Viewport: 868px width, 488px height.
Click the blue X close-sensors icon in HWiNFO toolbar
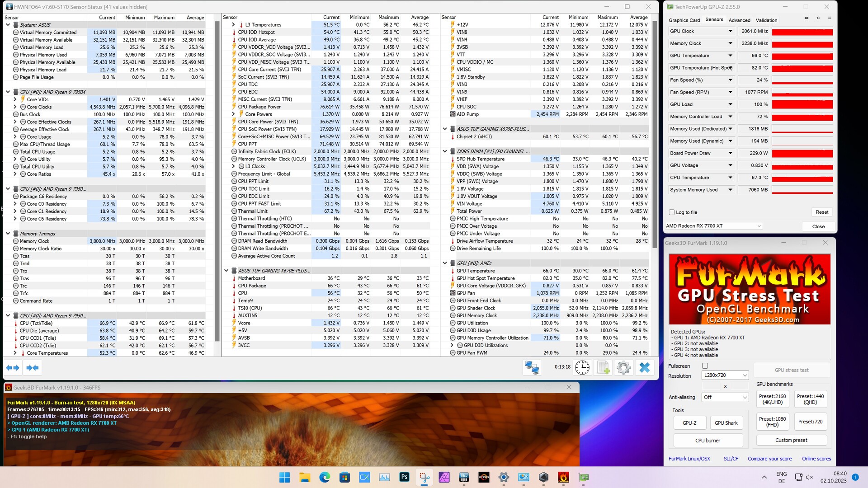tap(645, 367)
